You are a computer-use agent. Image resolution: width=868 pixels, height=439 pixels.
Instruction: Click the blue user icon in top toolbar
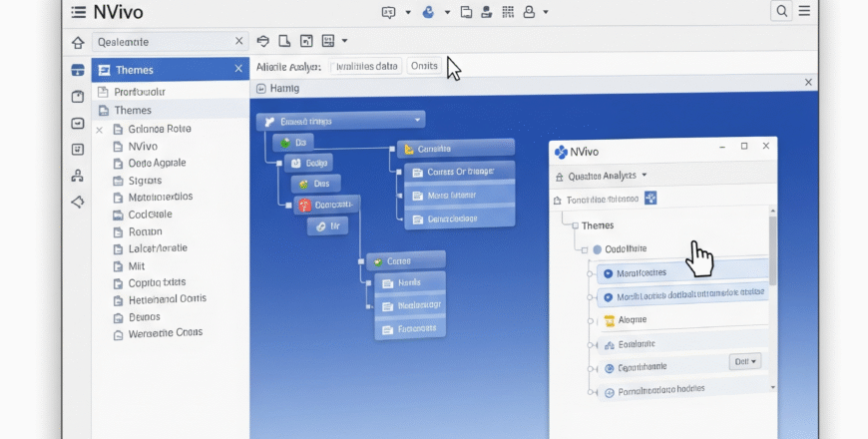(x=428, y=12)
